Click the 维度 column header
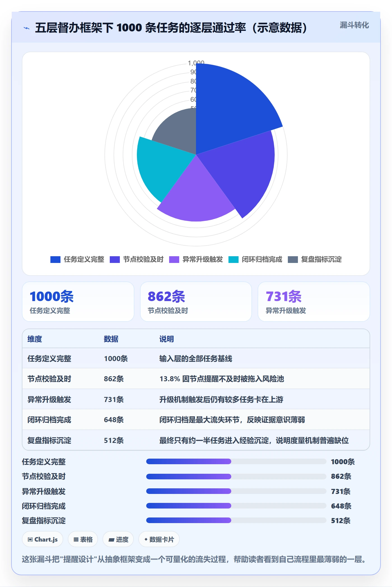 tap(35, 339)
